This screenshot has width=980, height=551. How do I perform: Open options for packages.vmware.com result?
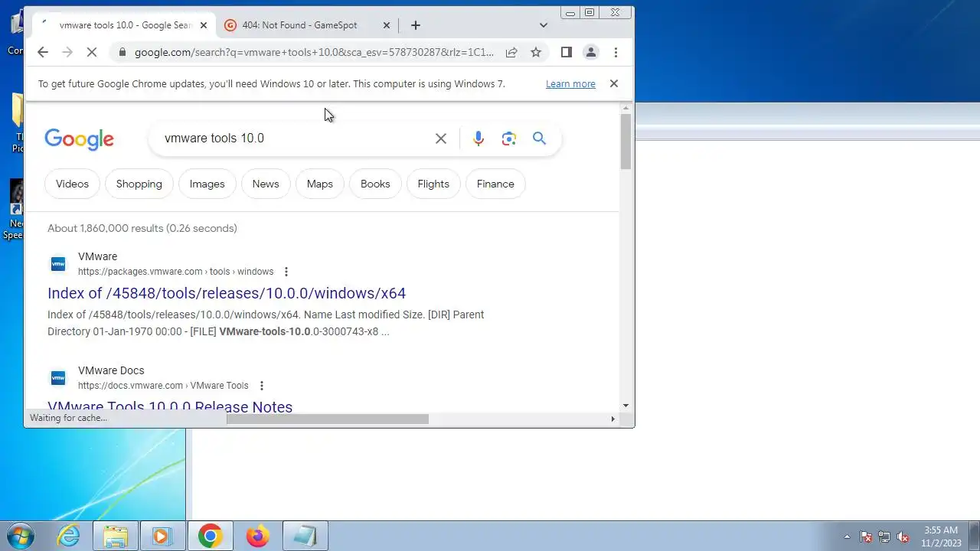coord(286,272)
